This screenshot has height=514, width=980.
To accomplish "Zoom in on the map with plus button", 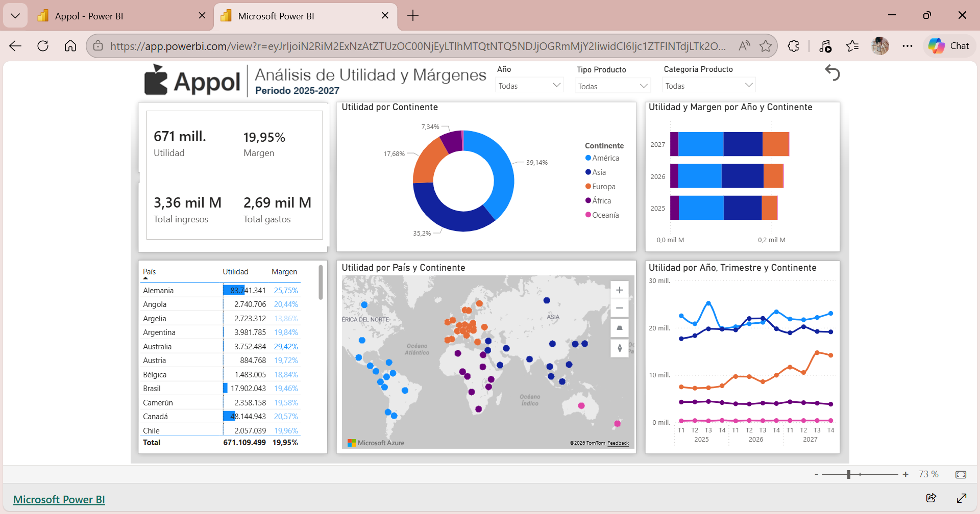I will [x=620, y=290].
